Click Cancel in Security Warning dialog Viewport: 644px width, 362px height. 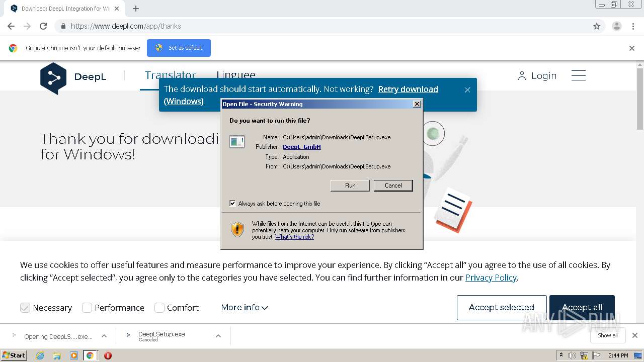pos(393,186)
